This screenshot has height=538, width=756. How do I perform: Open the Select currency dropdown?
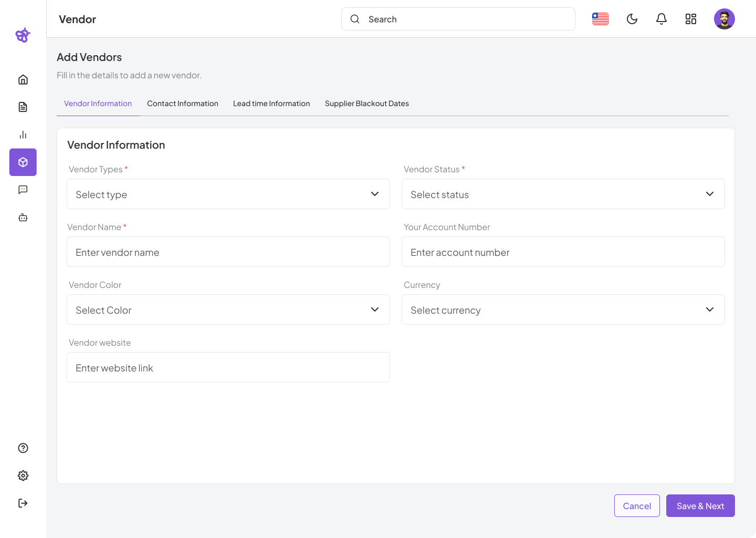(x=563, y=310)
